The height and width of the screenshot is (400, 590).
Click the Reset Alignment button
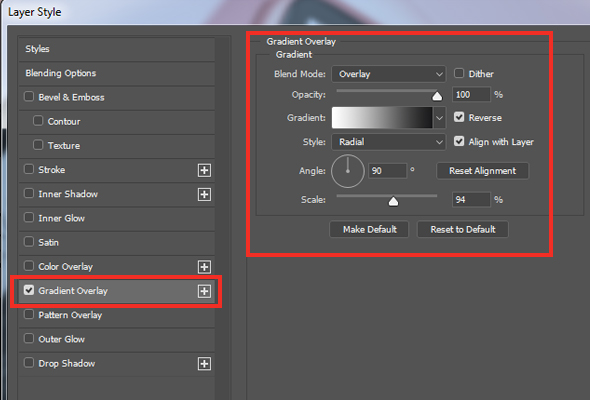[482, 171]
